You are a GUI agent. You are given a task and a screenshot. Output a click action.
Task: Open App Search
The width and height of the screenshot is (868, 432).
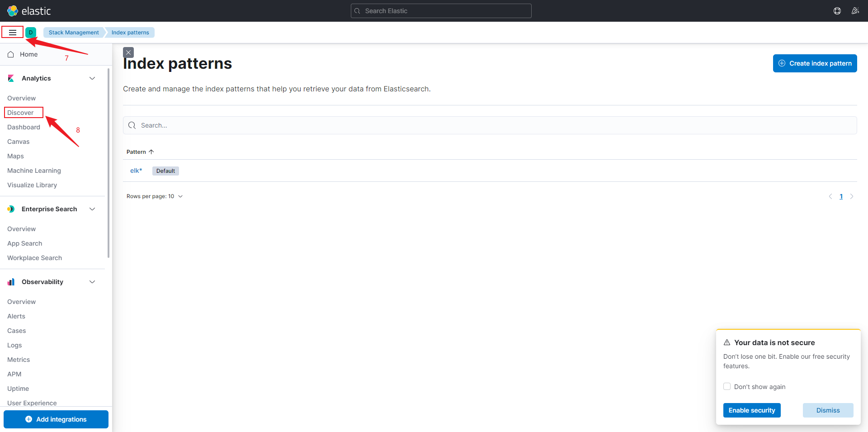point(24,243)
